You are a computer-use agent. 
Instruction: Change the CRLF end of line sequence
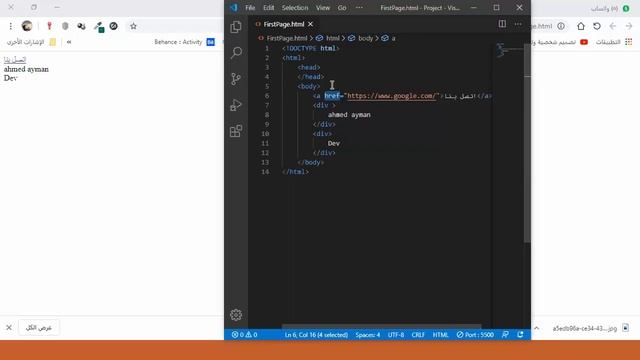(418, 335)
